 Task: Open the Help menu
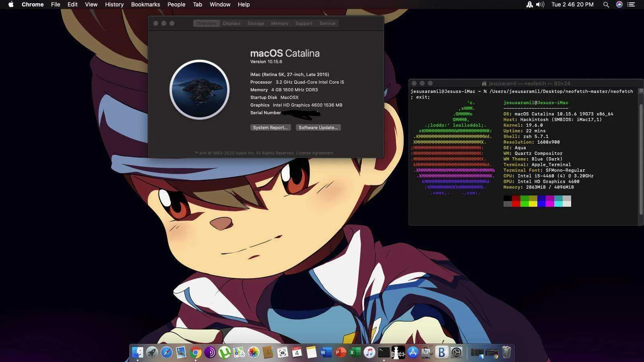(244, 4)
